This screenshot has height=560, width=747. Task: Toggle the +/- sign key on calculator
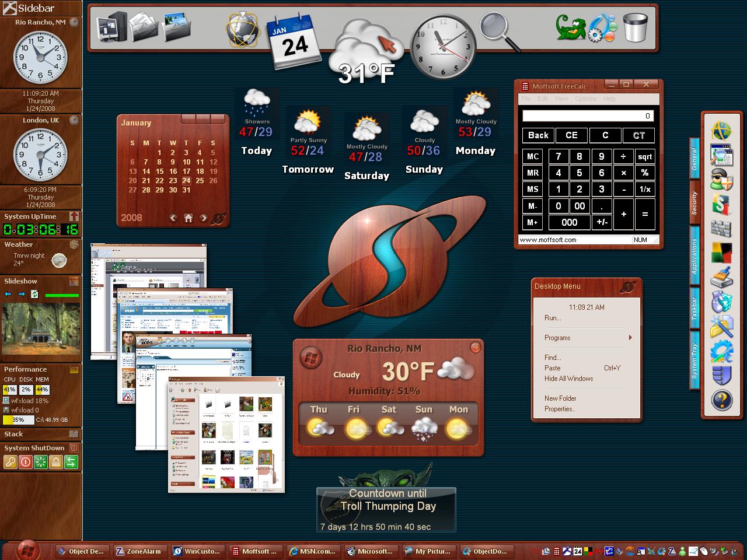(x=602, y=222)
